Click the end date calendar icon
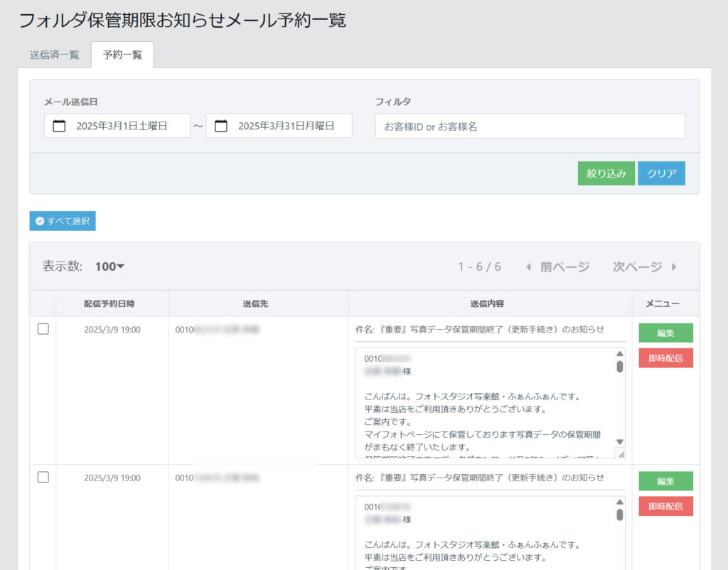 point(221,126)
